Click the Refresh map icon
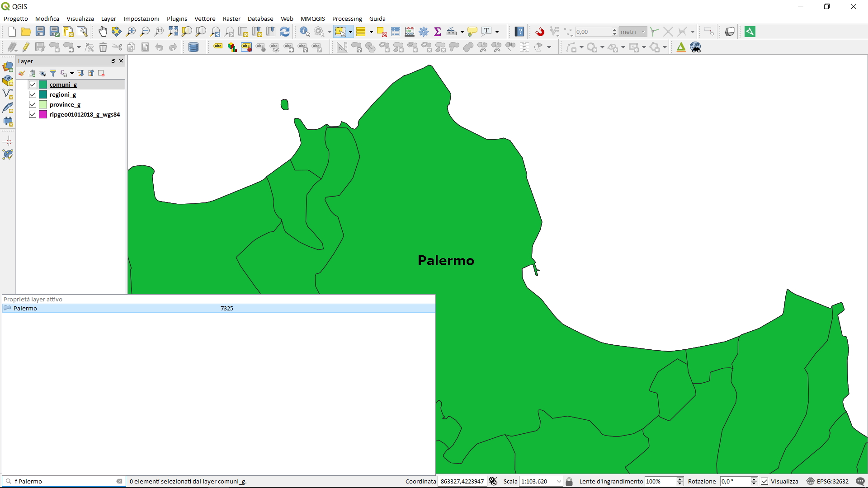The height and width of the screenshot is (488, 868). point(285,32)
